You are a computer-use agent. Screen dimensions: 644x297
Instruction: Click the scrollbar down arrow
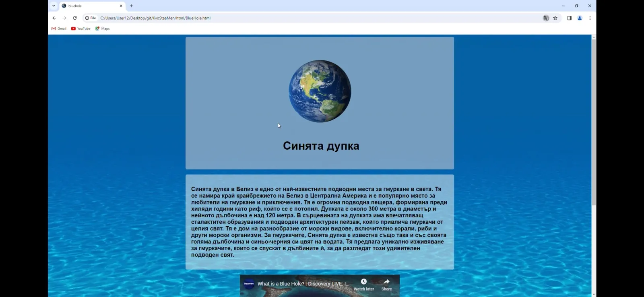coord(594,295)
